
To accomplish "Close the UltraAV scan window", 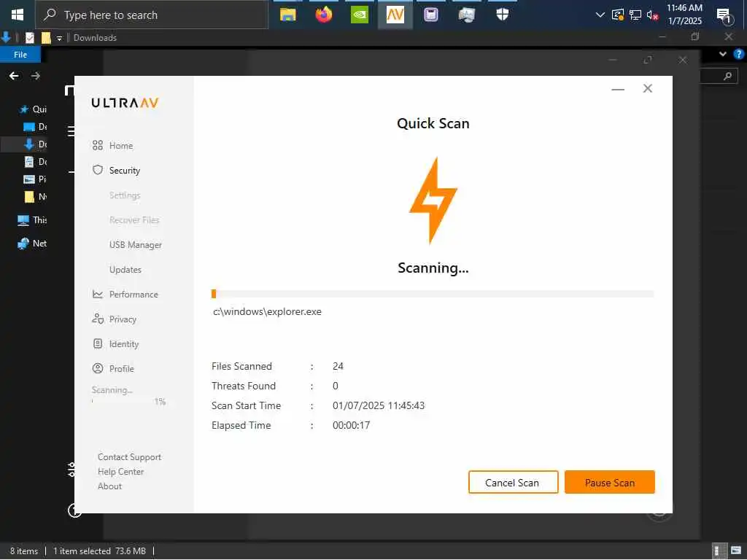I will (x=648, y=88).
